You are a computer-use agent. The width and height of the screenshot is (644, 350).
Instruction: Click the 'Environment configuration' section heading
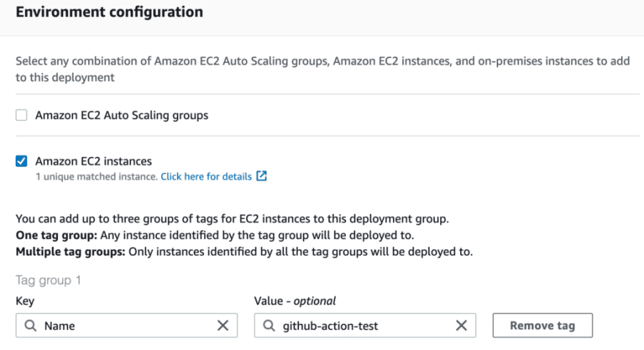[109, 12]
